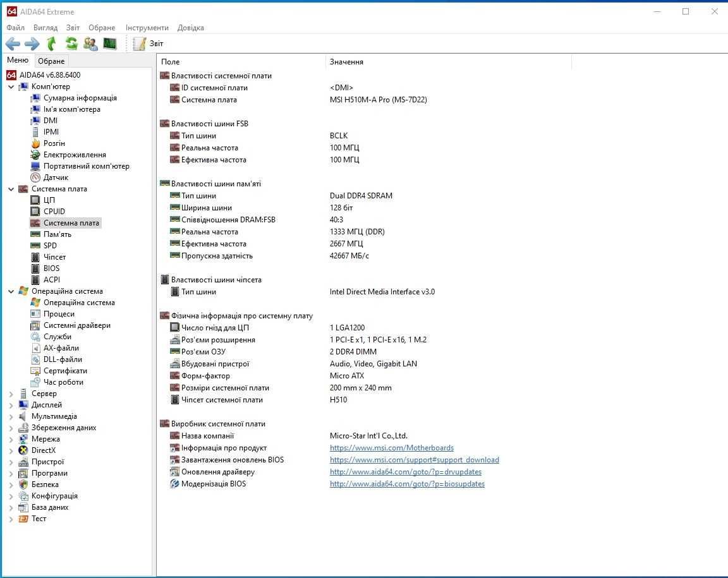The height and width of the screenshot is (578, 728).
Task: Select the Час роботи clock icon
Action: (x=35, y=382)
